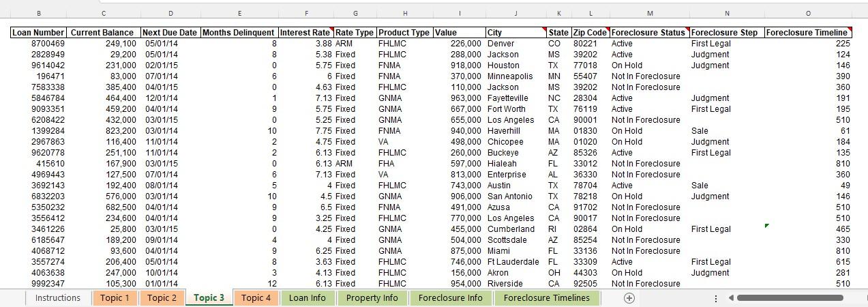868x307 pixels.
Task: Select city cell Minneapolis
Action: click(515, 76)
